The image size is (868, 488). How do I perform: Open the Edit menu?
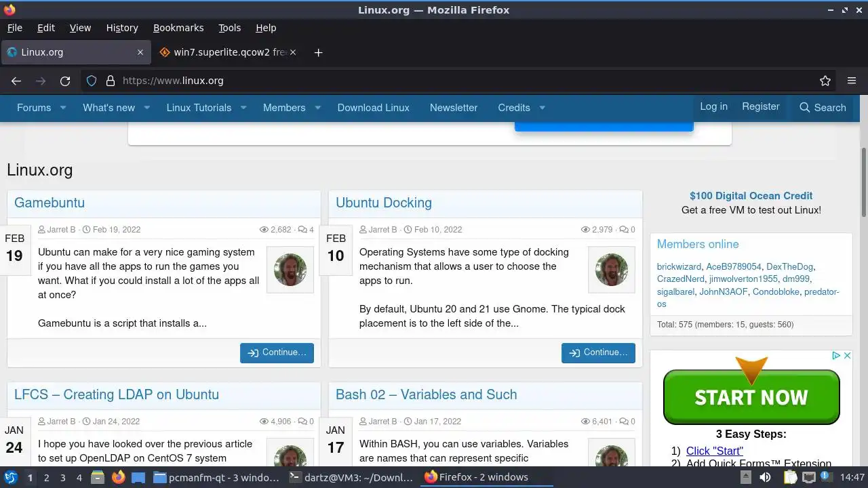[46, 28]
